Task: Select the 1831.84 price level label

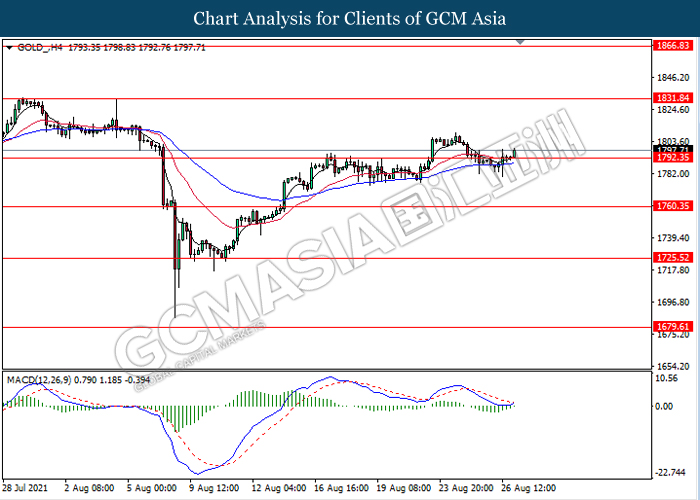Action: [x=673, y=98]
